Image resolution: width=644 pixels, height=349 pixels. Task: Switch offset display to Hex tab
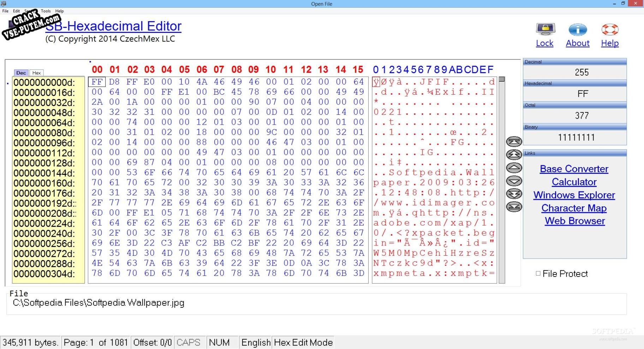point(36,73)
